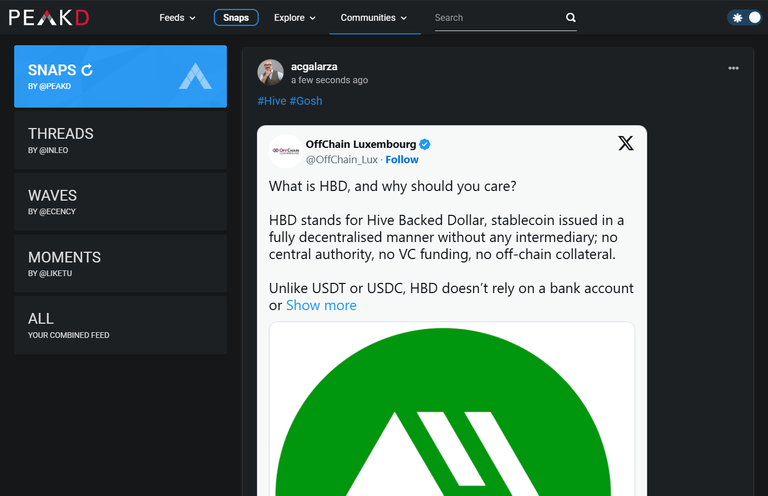This screenshot has height=496, width=768.
Task: Open the #Hive hashtag
Action: tap(272, 101)
